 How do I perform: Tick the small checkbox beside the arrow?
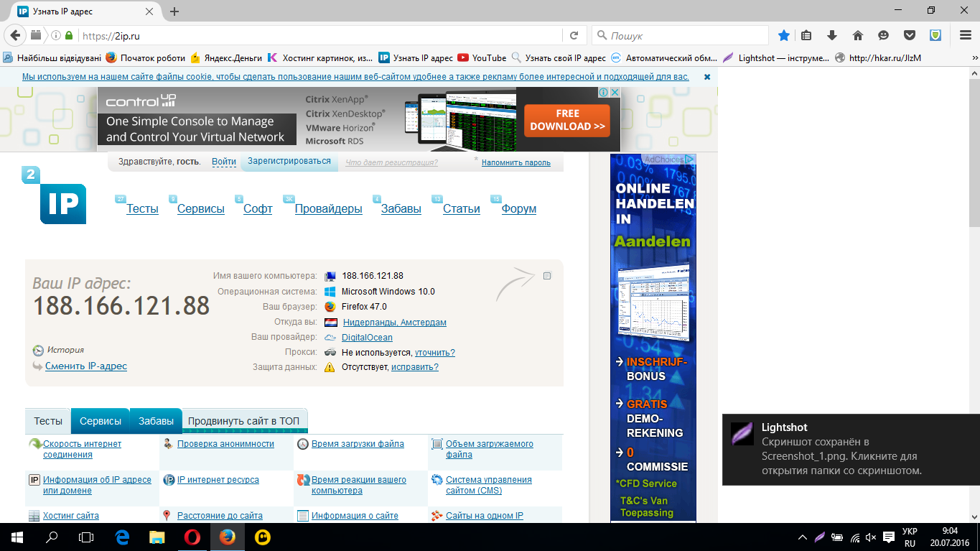click(x=547, y=276)
